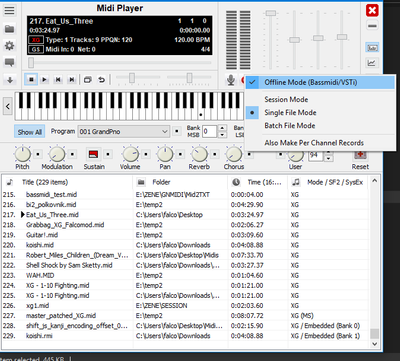Click the song position seek slider
Image resolution: width=400 pixels, height=361 pixels.
[x=120, y=62]
